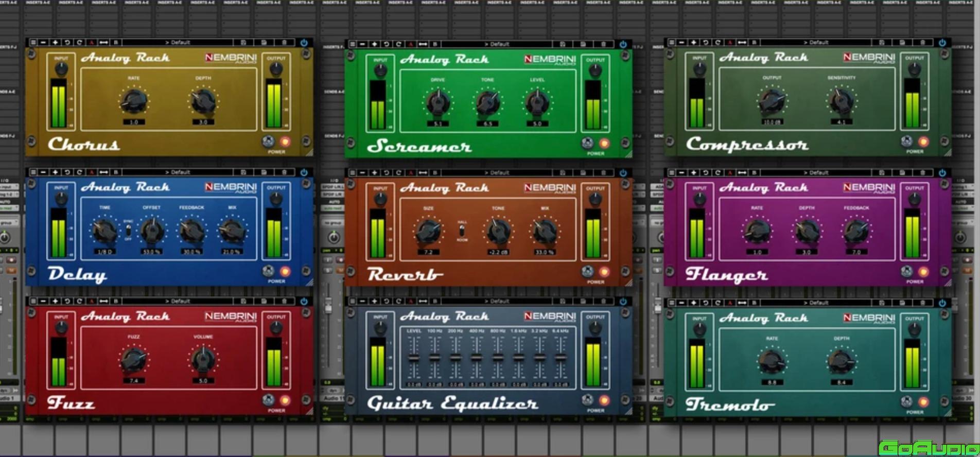Viewport: 980px width, 457px height.
Task: Open the Default preset dropdown in Guitar Equalizer
Action: click(x=497, y=301)
